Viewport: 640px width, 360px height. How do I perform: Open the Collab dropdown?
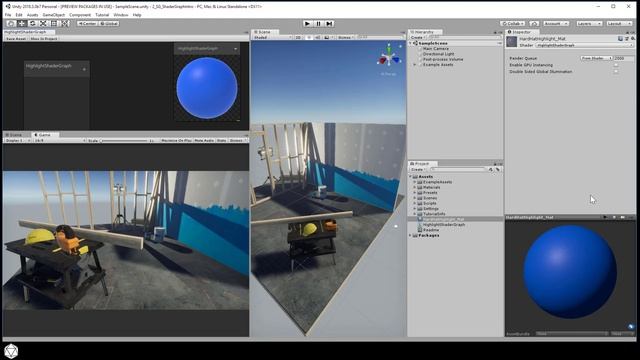(513, 24)
